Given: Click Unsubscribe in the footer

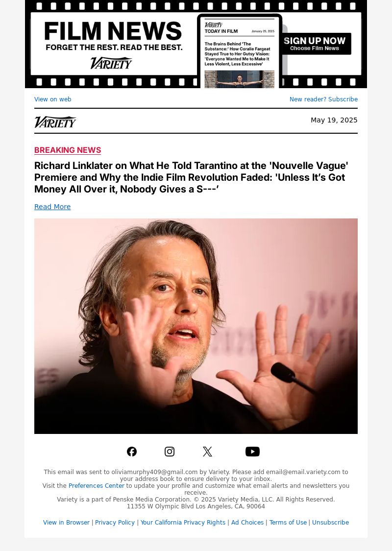Looking at the screenshot, I should [x=330, y=523].
